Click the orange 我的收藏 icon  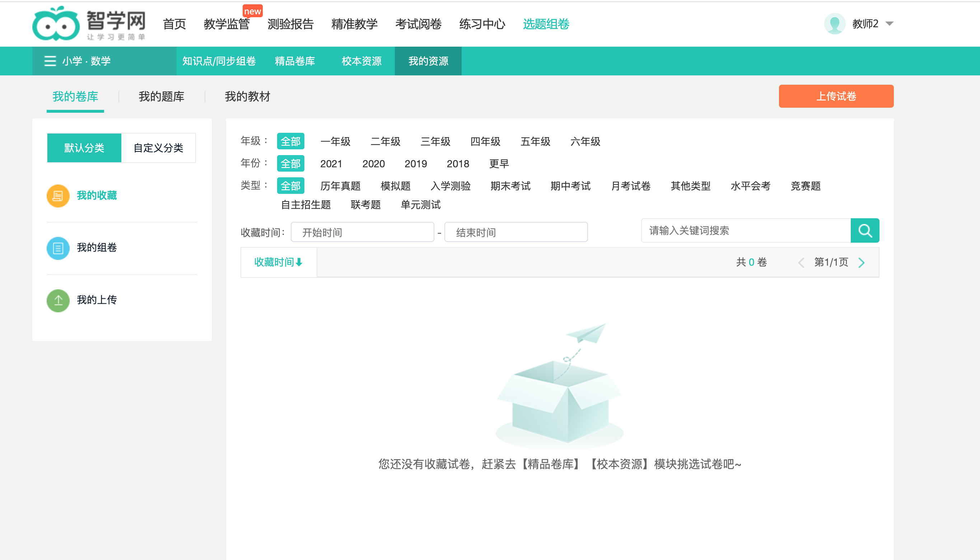tap(58, 195)
